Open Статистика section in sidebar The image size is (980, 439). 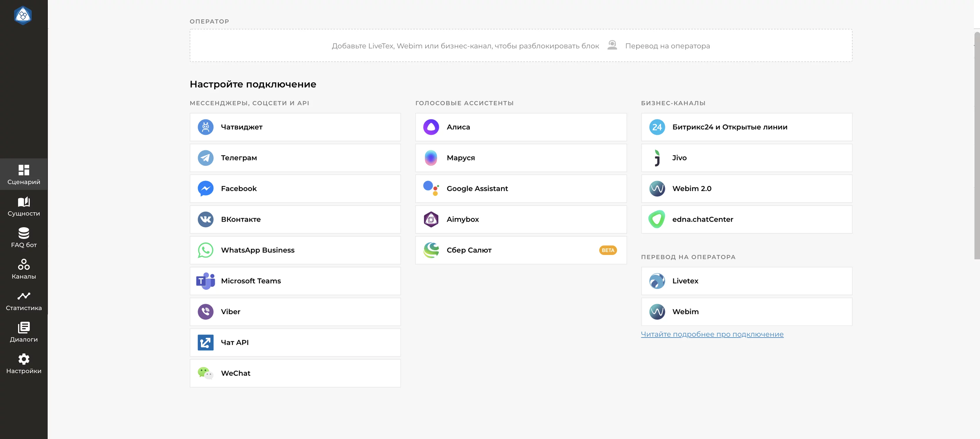24,301
